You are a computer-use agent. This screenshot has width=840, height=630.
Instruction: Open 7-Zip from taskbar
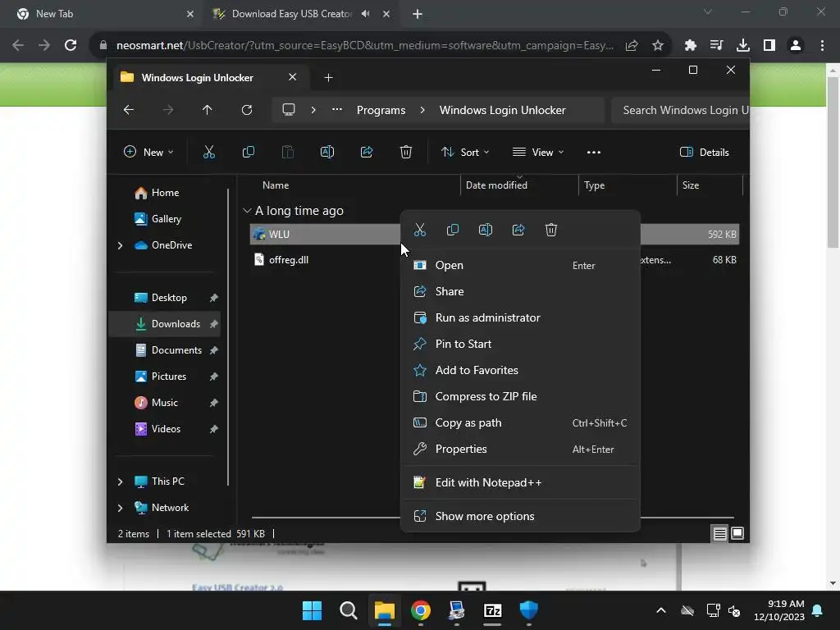[492, 610]
